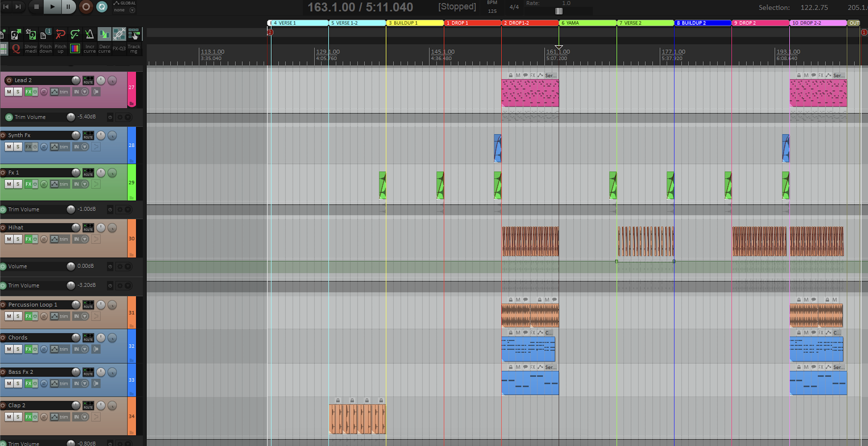This screenshot has width=868, height=446.
Task: Toggle phase invert on Synth Fx track
Action: (x=44, y=147)
